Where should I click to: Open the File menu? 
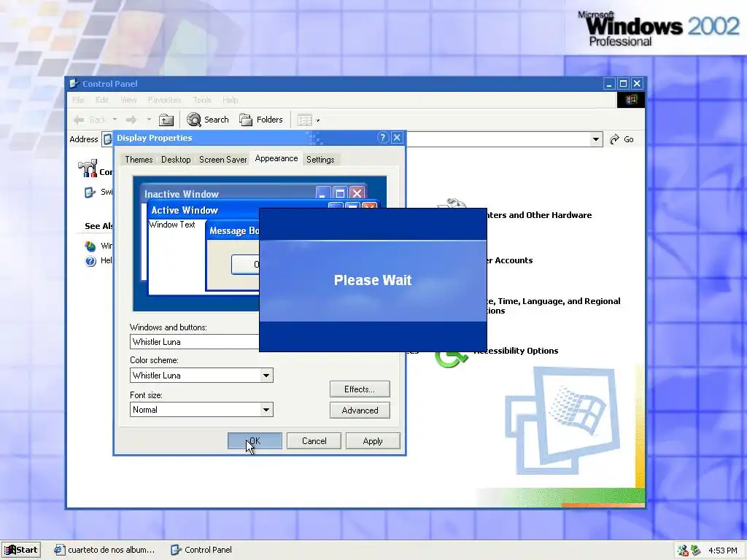(78, 100)
